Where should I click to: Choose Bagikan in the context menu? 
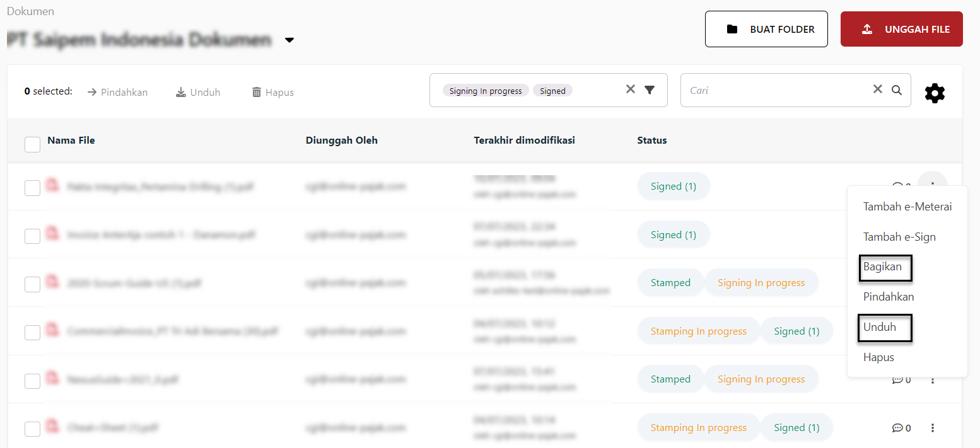click(882, 267)
